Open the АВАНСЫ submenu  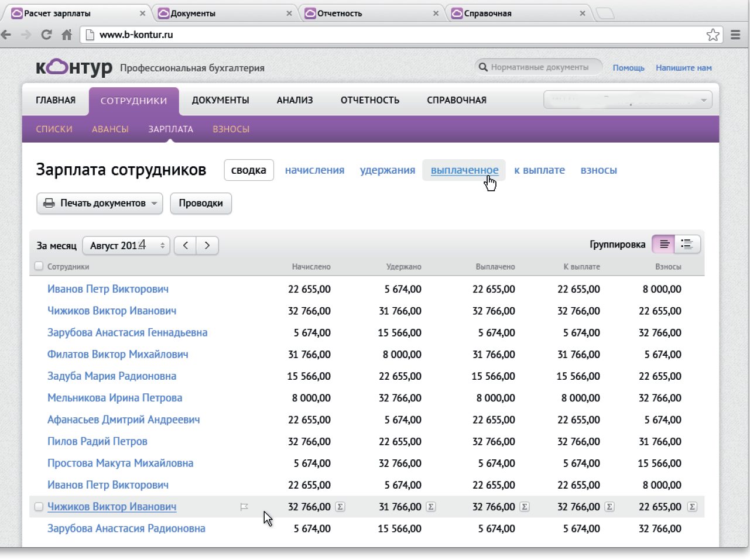click(x=110, y=129)
